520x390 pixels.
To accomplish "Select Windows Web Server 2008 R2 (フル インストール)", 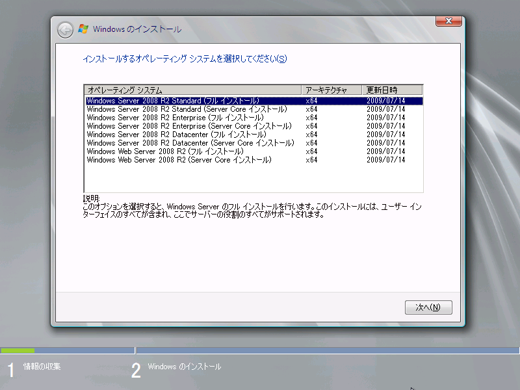I will click(254, 152).
